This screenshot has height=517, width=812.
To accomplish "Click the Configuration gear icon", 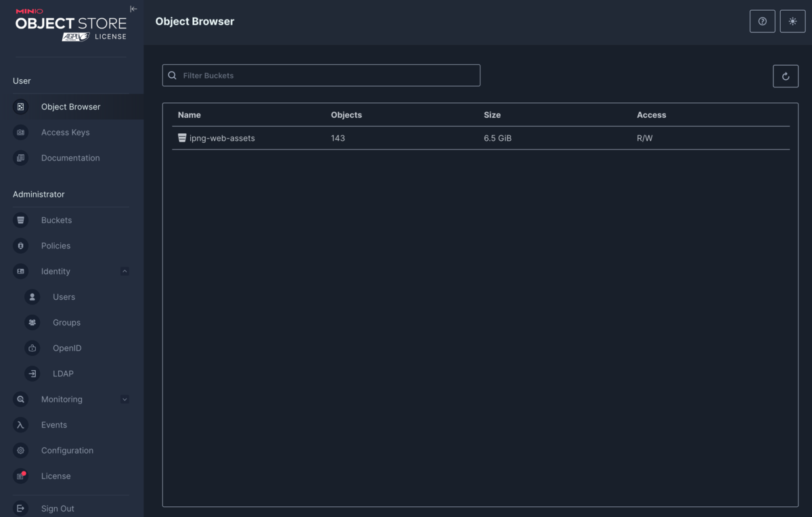I will click(21, 451).
